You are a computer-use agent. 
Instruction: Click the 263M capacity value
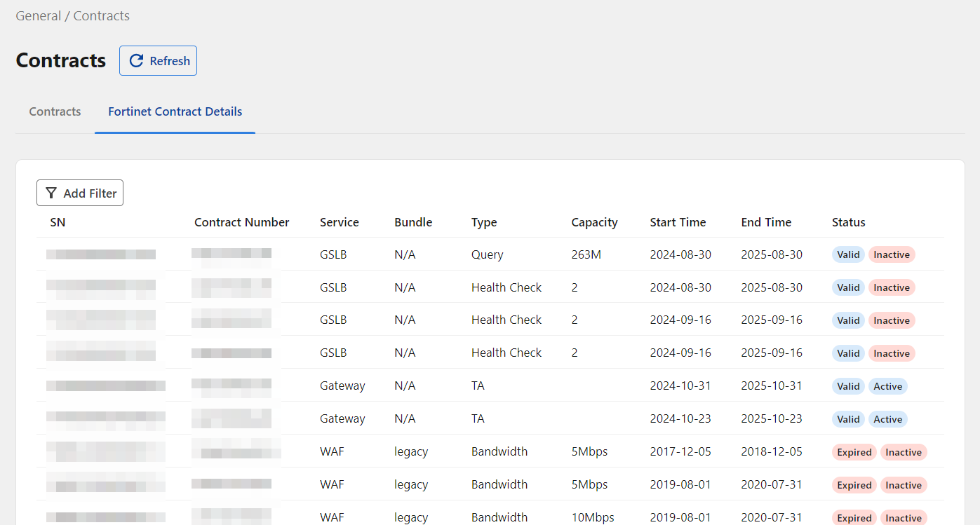(586, 254)
